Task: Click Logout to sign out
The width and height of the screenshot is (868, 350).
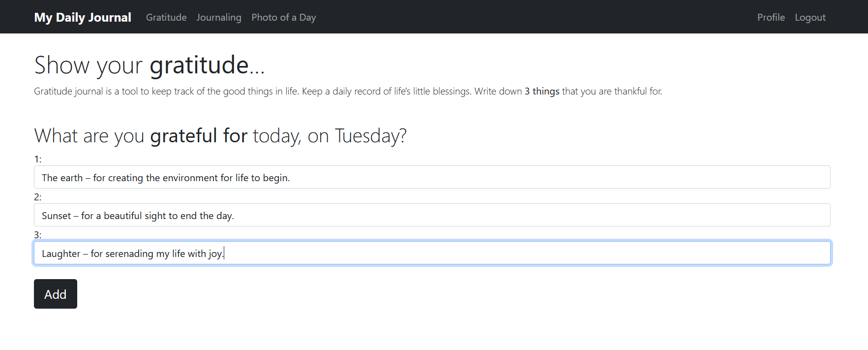Action: click(x=809, y=17)
